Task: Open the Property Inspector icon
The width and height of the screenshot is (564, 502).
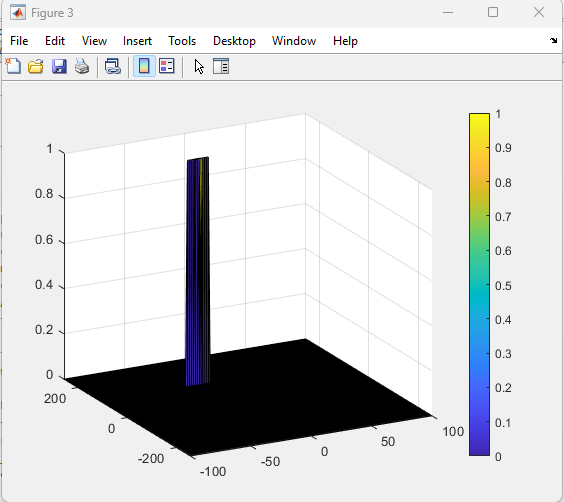Action: click(221, 67)
